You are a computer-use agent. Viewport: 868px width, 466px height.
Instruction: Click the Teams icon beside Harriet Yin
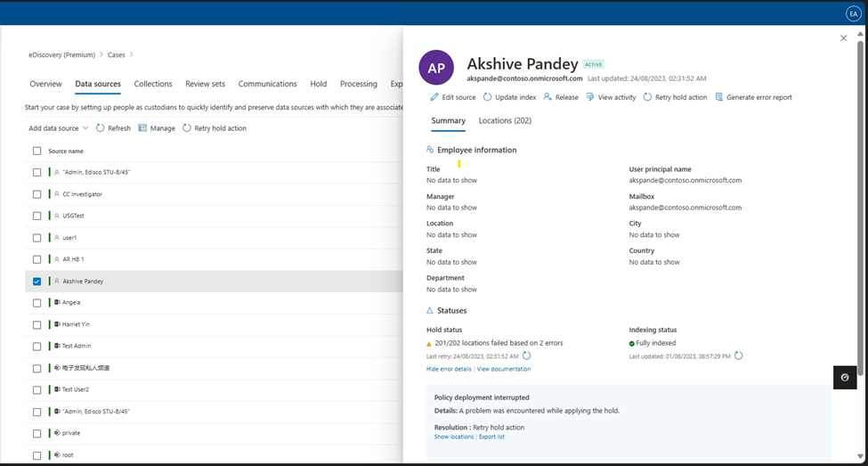click(57, 324)
